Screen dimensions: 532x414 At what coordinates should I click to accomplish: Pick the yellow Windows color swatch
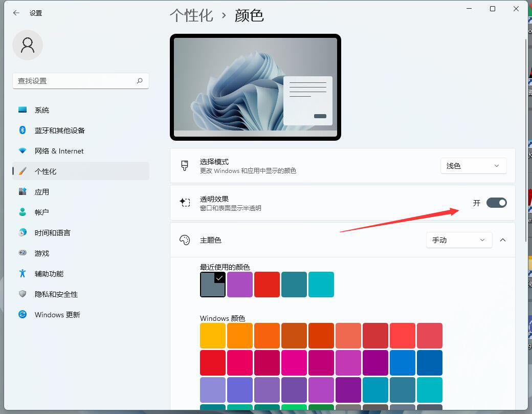[x=212, y=335]
